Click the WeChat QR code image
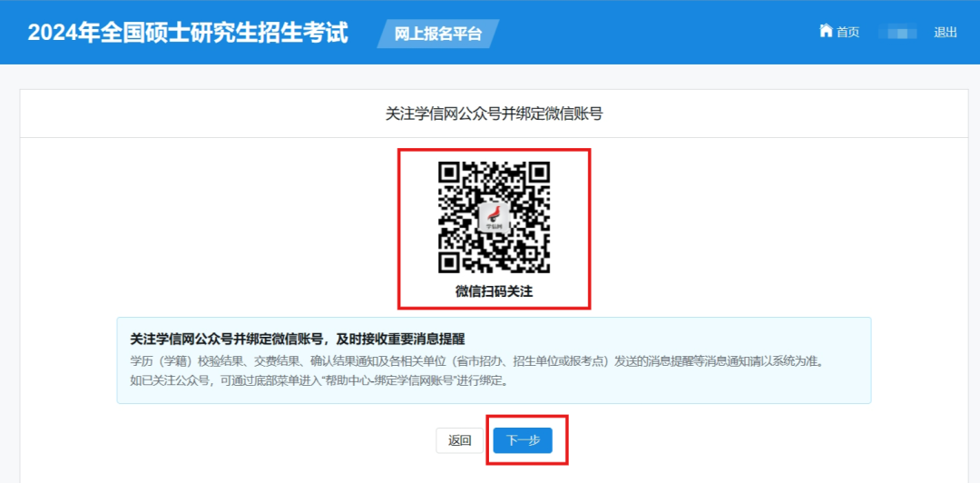Image resolution: width=980 pixels, height=483 pixels. [x=494, y=217]
